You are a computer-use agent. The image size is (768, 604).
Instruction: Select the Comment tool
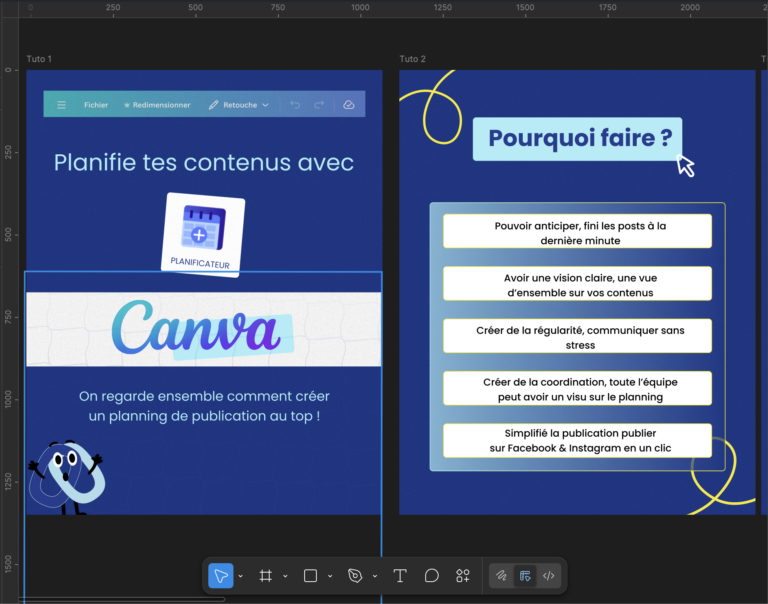point(432,576)
